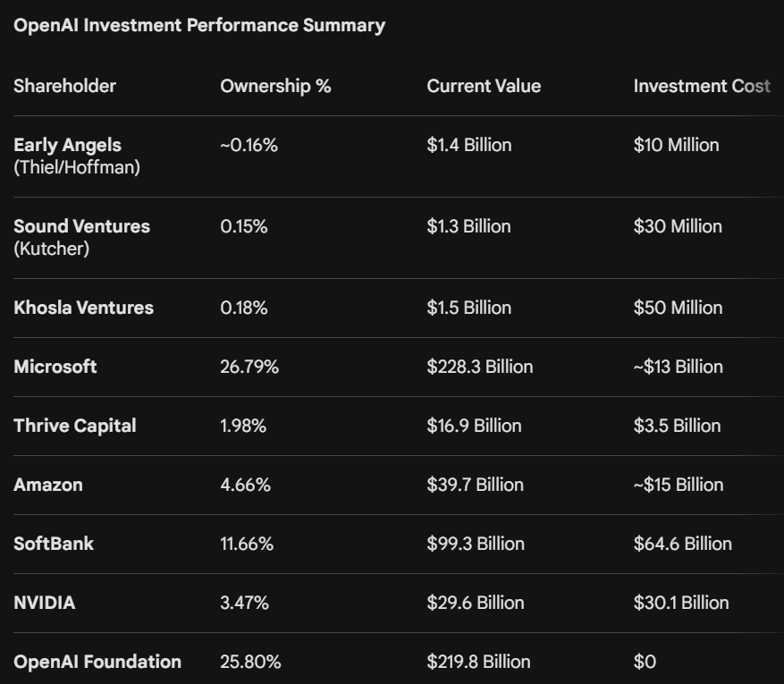Viewport: 784px width, 684px height.
Task: Select the SoftBank row label
Action: click(54, 544)
